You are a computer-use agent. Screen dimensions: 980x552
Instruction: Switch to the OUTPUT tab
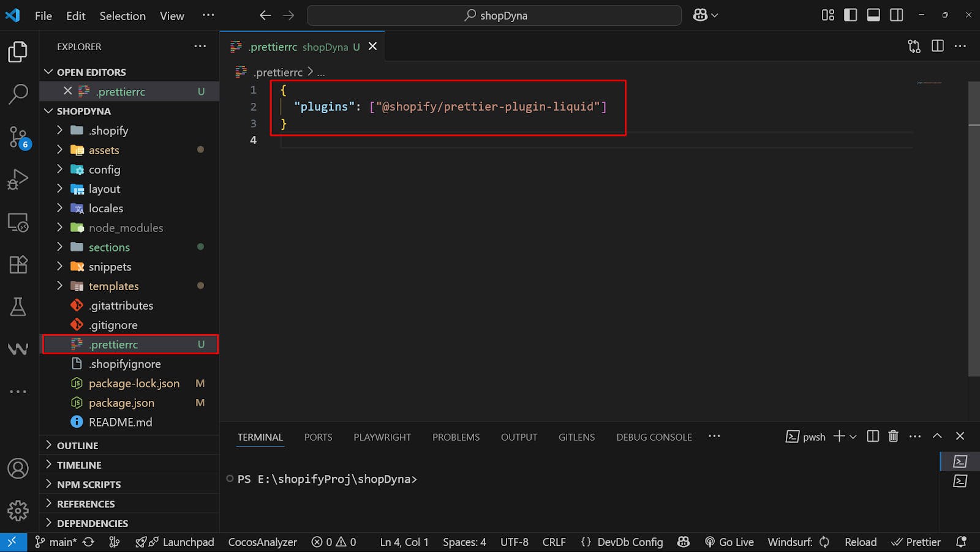(x=519, y=437)
